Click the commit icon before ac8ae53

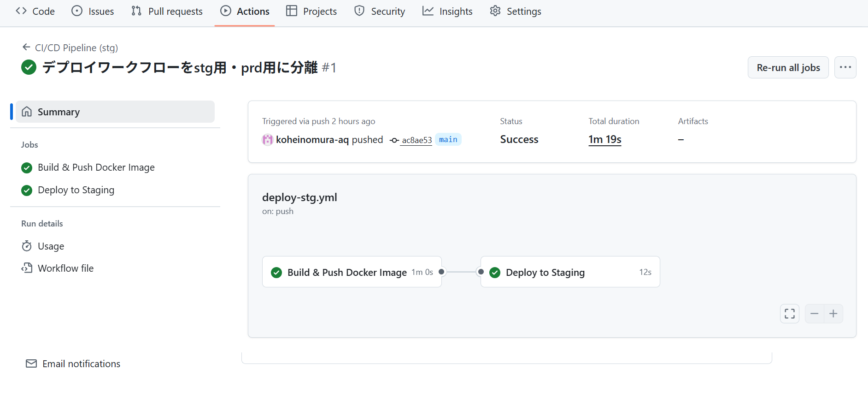(x=394, y=140)
